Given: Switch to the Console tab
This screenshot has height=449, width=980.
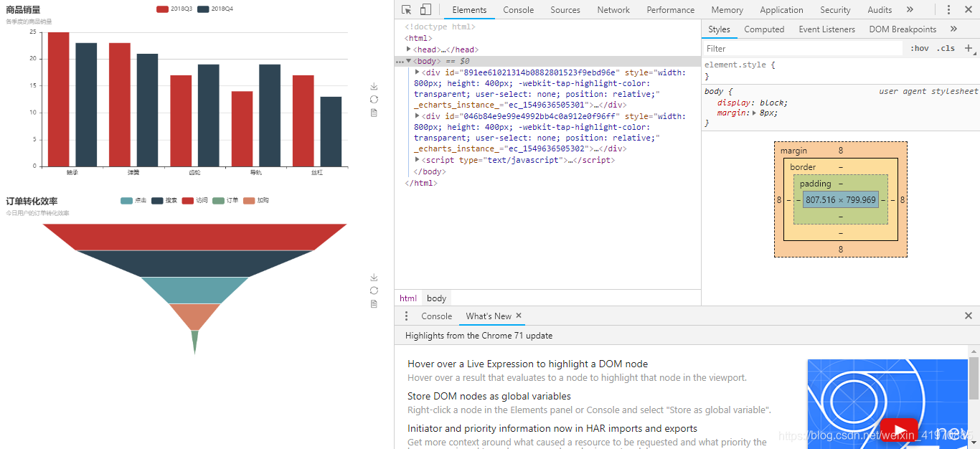Looking at the screenshot, I should (x=518, y=9).
